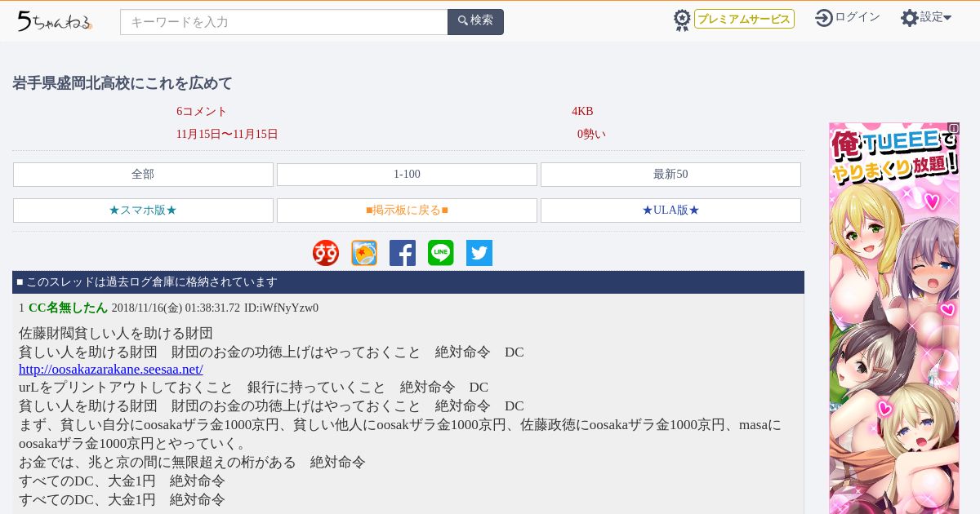Switch to the ★ULA版★ view
The height and width of the screenshot is (514, 980).
pos(670,210)
